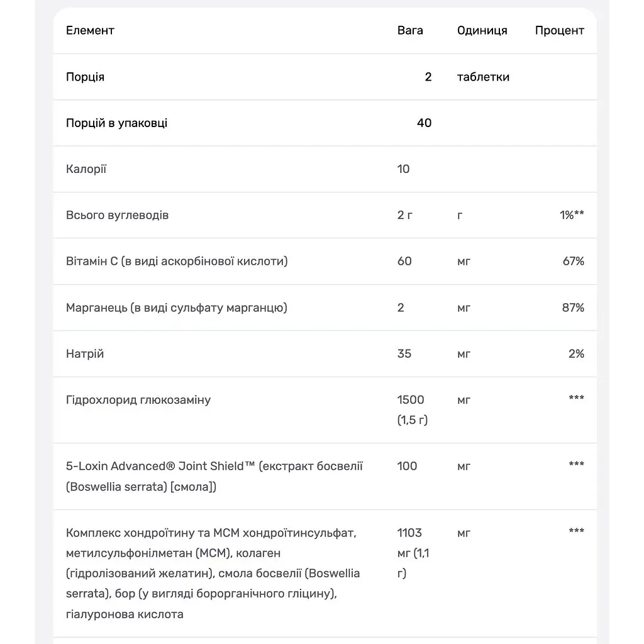Click the таблетки unit cell
This screenshot has width=644, height=644.
point(483,77)
